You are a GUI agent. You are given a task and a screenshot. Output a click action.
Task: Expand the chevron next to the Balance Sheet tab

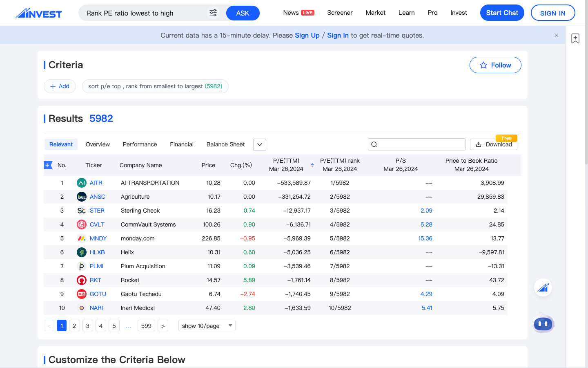[259, 144]
